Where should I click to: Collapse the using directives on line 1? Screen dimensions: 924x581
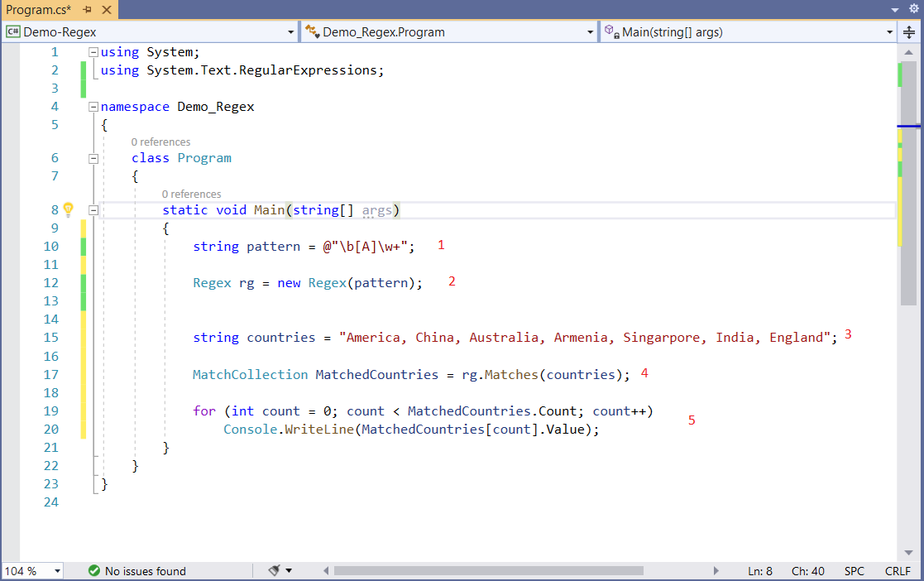[x=93, y=51]
